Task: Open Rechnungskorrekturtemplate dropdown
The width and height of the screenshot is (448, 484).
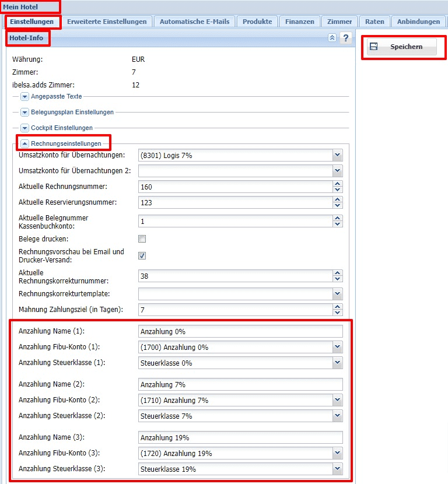Action: click(337, 293)
